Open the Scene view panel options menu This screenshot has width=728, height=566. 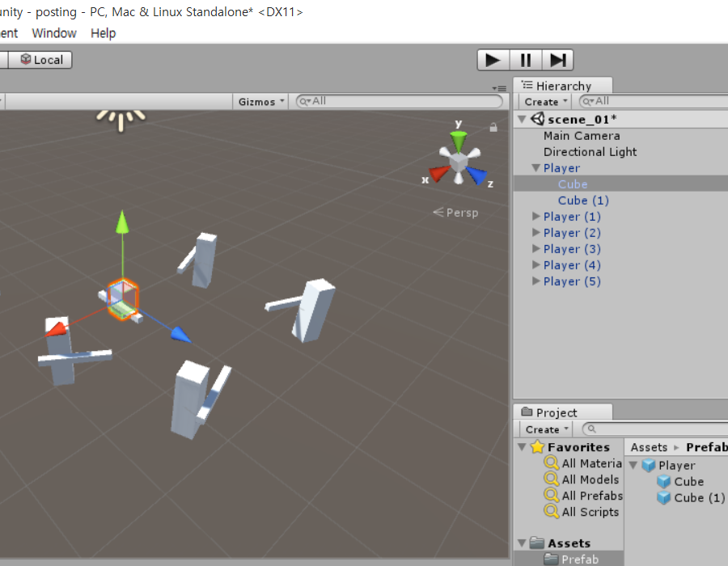point(499,87)
